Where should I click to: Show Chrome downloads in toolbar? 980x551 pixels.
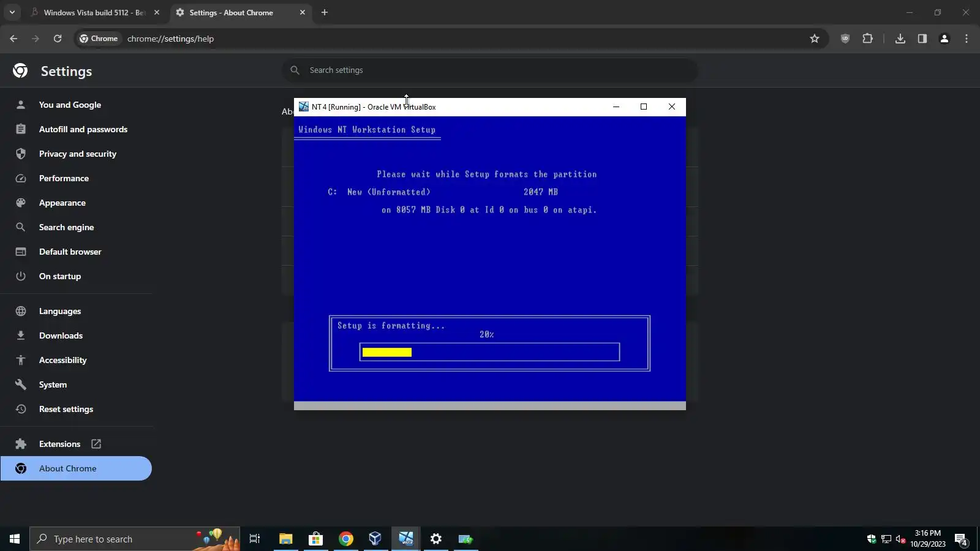(x=900, y=39)
